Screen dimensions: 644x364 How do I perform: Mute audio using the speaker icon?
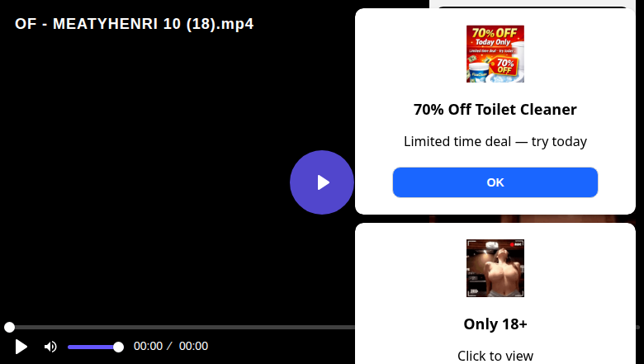(50, 347)
